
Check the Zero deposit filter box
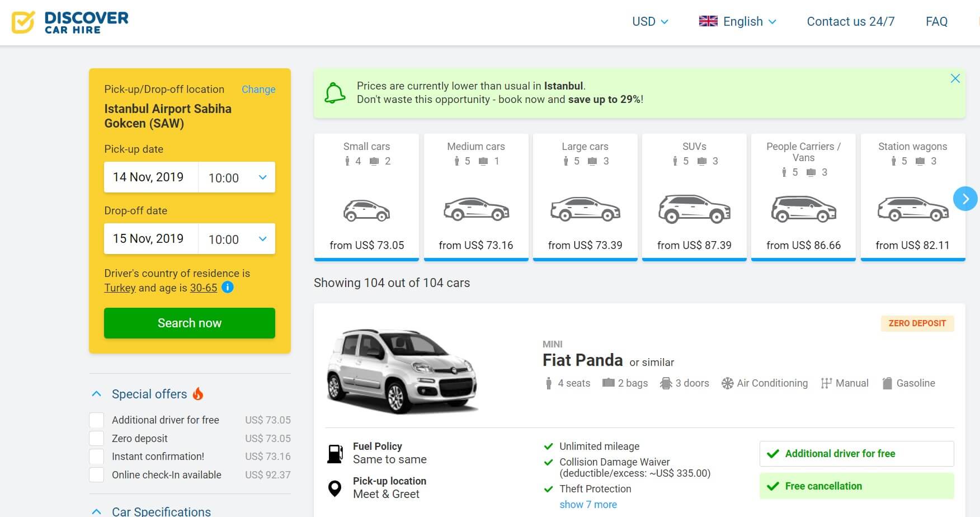click(97, 439)
